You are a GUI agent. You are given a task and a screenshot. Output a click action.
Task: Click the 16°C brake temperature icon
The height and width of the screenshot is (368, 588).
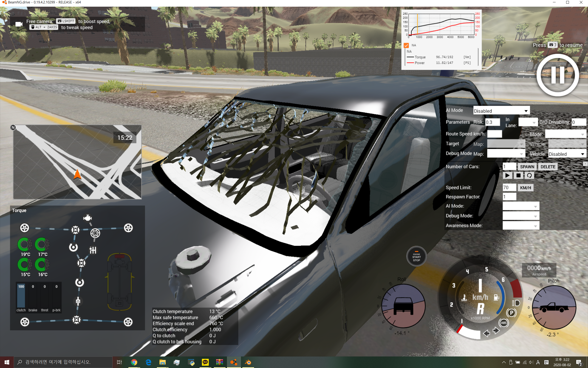(x=42, y=264)
